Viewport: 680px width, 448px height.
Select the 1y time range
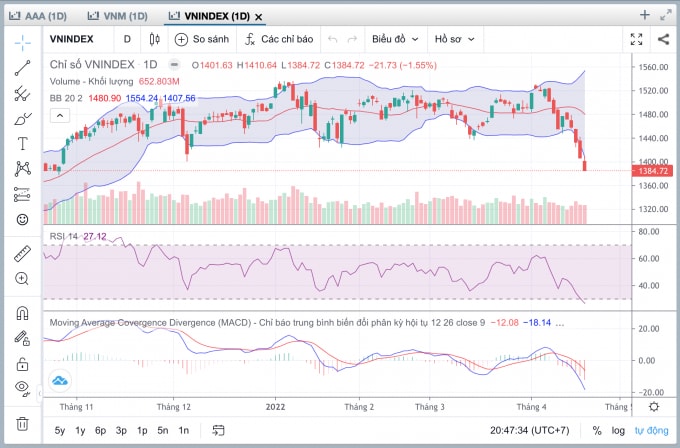click(x=80, y=431)
